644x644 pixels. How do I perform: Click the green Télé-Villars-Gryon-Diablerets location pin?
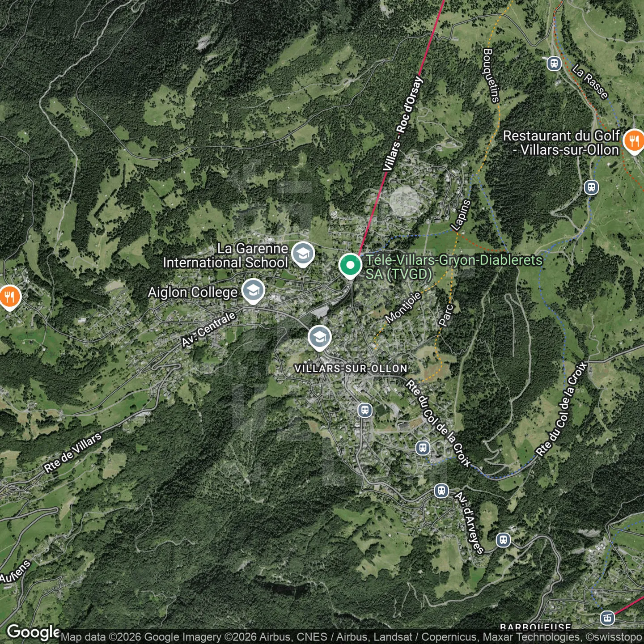[x=350, y=266]
